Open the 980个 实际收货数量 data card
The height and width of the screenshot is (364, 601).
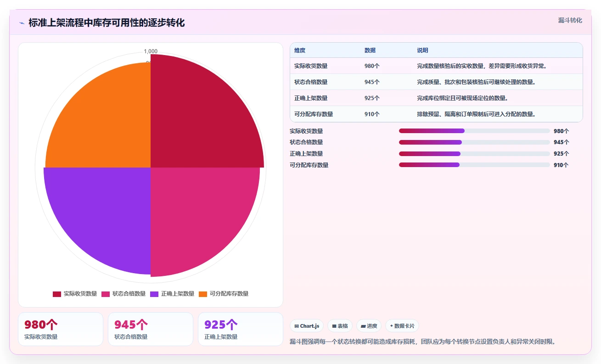pos(61,329)
